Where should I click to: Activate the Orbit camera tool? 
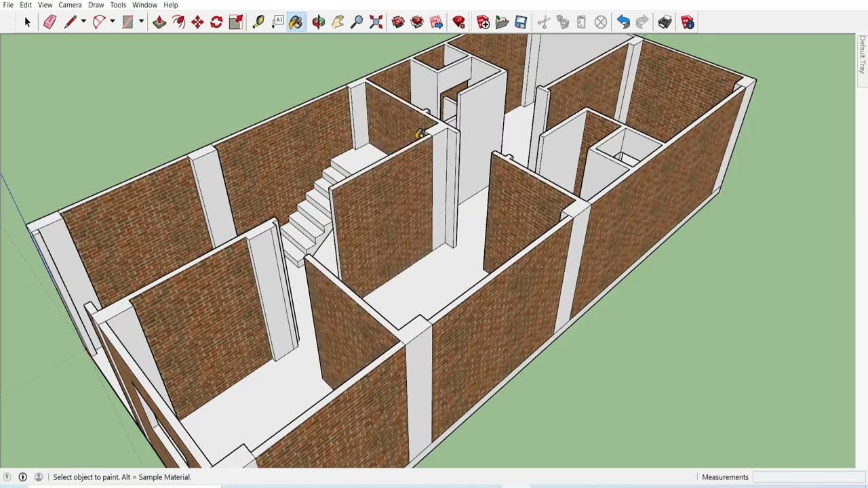(x=319, y=22)
